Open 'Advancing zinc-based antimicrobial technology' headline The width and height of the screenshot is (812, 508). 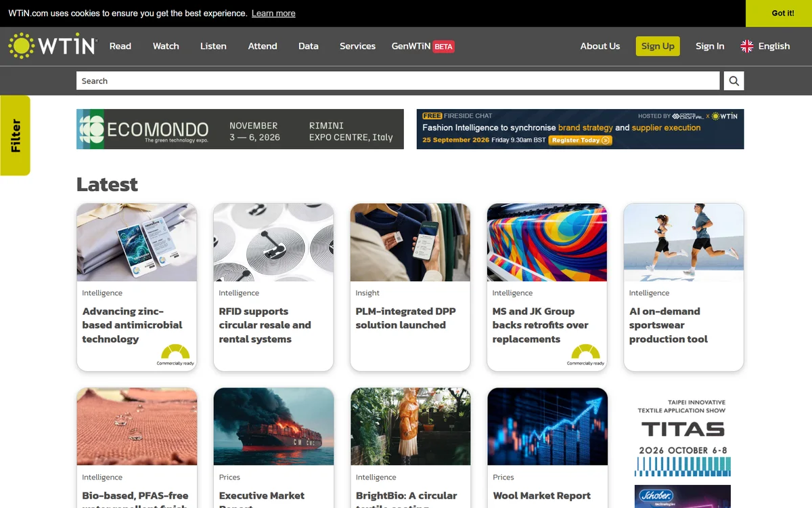coord(132,325)
